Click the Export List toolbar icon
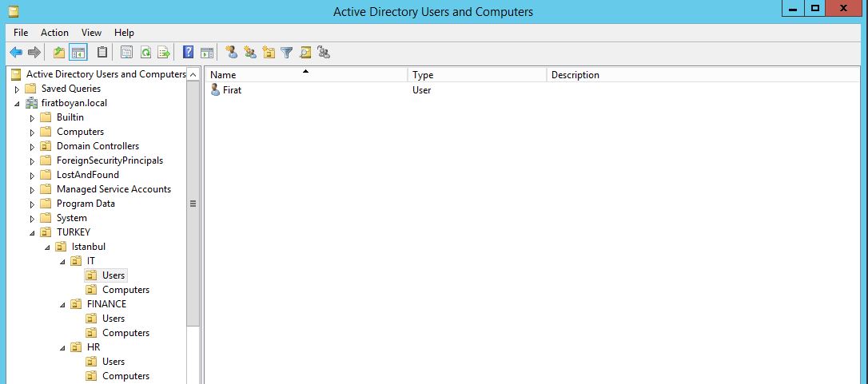 pyautogui.click(x=163, y=53)
